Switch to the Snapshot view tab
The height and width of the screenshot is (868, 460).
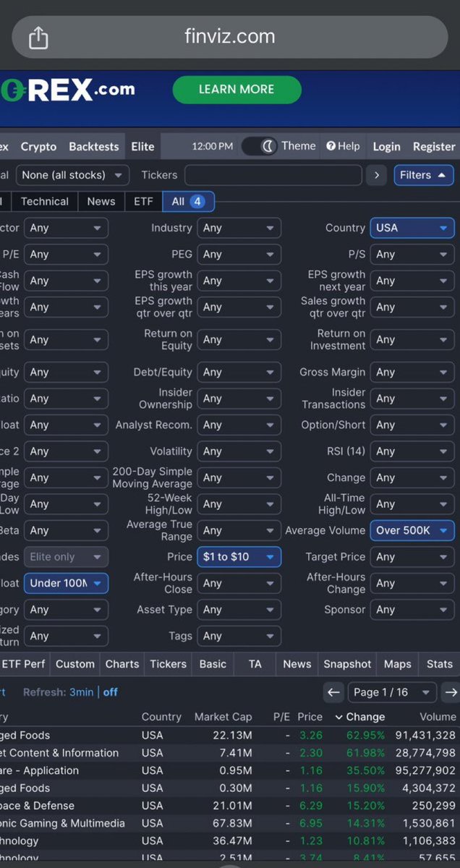click(347, 664)
